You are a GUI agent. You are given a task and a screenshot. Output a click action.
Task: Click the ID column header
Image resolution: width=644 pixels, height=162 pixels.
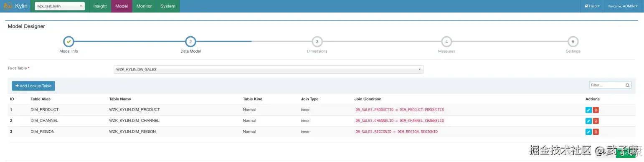coord(12,99)
